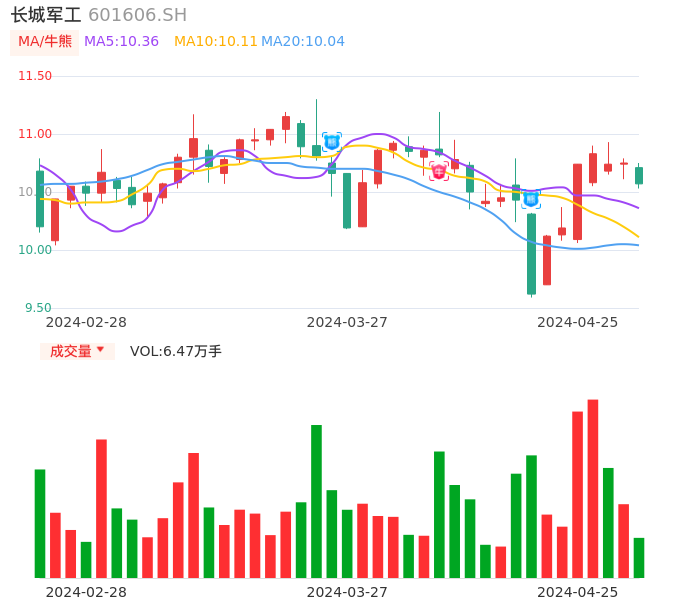Click the 10.00 price axis label
The image size is (686, 606).
click(x=35, y=250)
